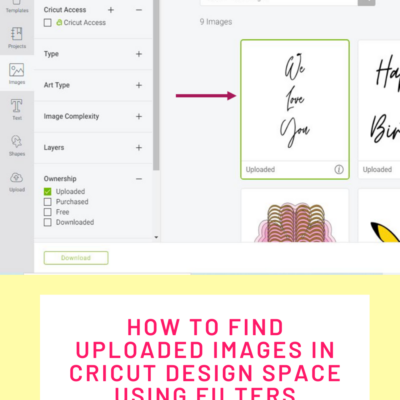
Task: Check the Cricut Access filter checkbox
Action: pos(48,23)
